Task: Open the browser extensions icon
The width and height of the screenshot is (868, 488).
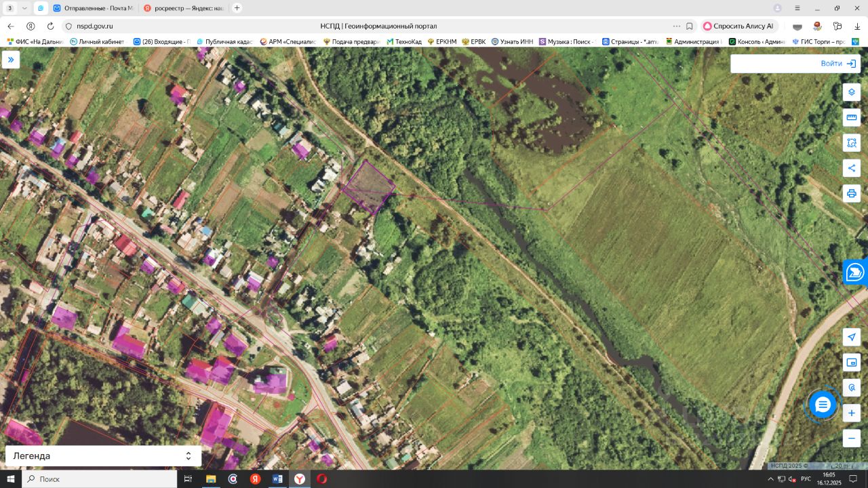Action: pos(837,26)
